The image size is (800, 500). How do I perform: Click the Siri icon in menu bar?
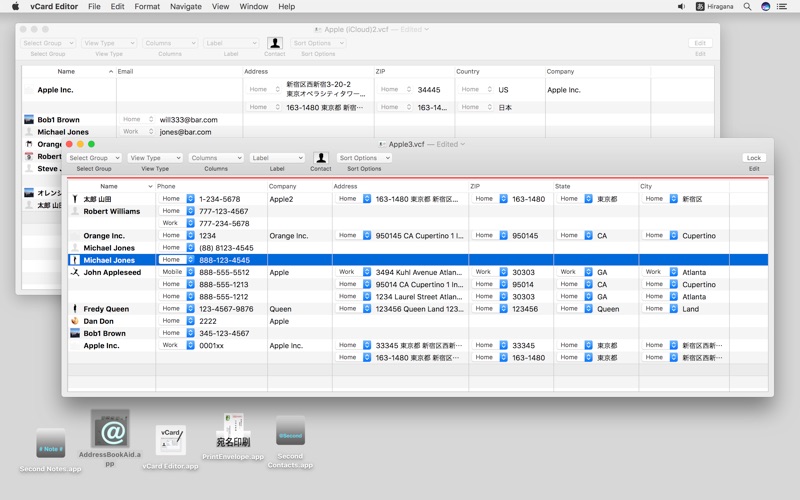[x=765, y=6]
